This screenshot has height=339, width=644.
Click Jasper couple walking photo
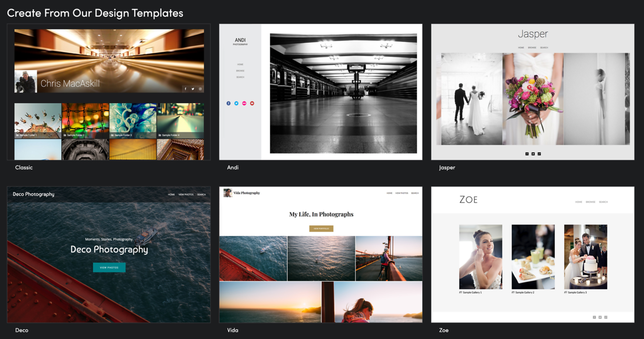pos(471,99)
